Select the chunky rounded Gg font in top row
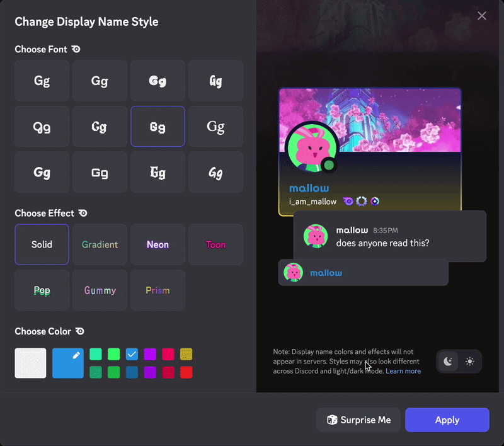Screen dimensions: 504x446 tap(157, 81)
